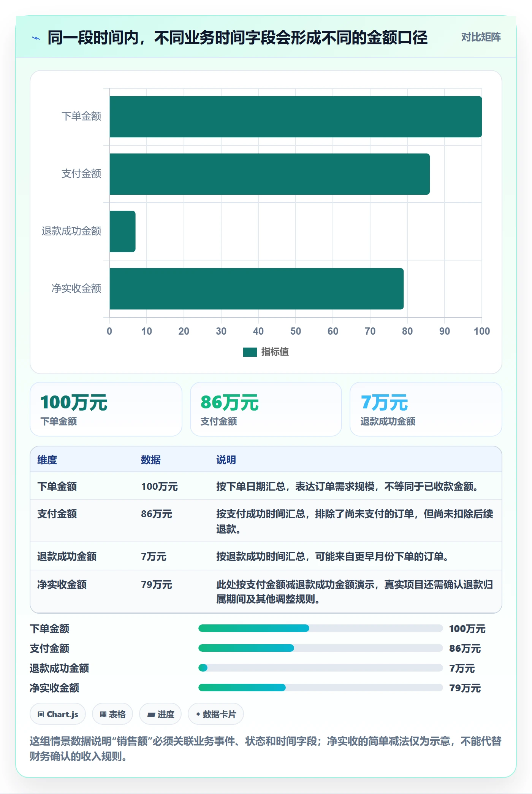
Task: Click the 100万元 progress value
Action: click(467, 629)
